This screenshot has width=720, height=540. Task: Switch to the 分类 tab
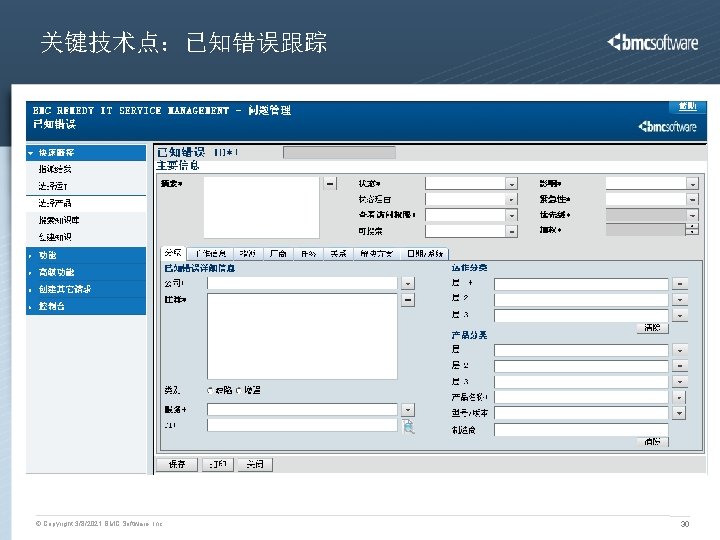click(x=174, y=253)
